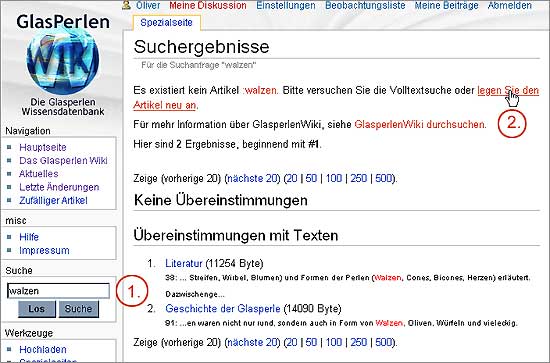Open Impressum link
The height and width of the screenshot is (363, 550).
tap(44, 250)
